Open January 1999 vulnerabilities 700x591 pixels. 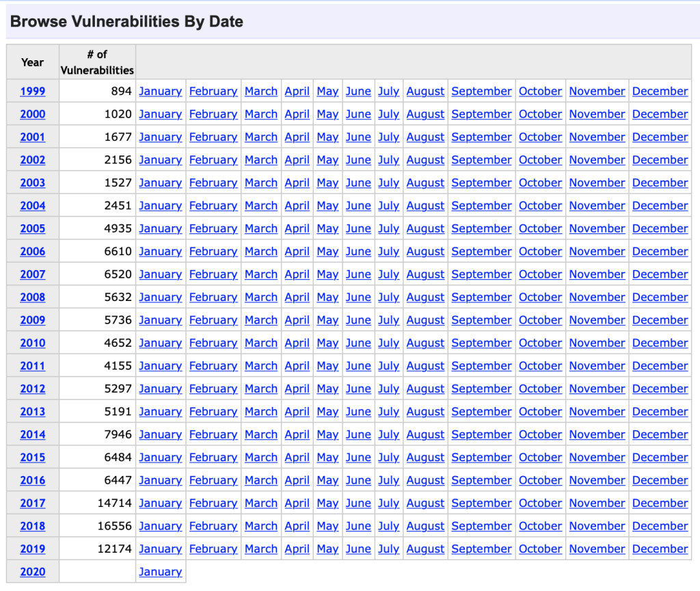coord(160,91)
